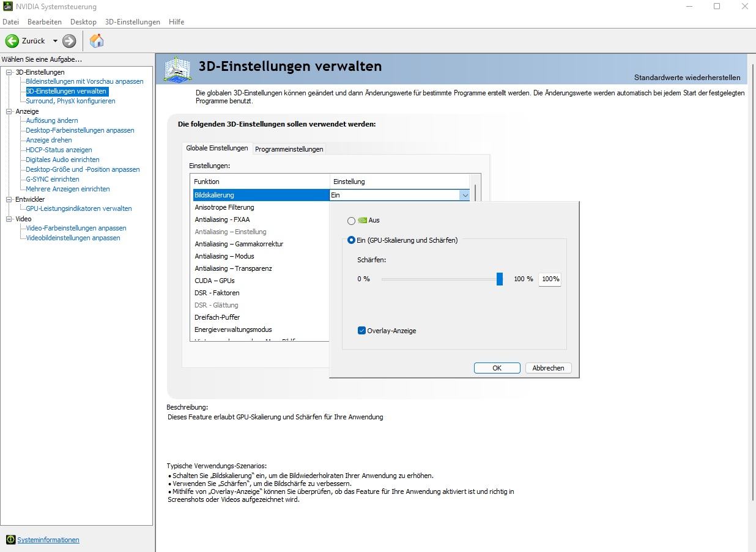This screenshot has height=552, width=756.
Task: Select 3D-Einstellungen verwalten tree item
Action: (67, 91)
